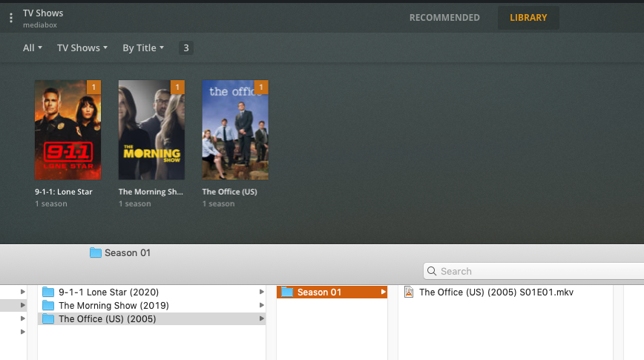This screenshot has width=644, height=360.
Task: Click '1 season' under 9-1-1: Lone Star
Action: pos(51,203)
